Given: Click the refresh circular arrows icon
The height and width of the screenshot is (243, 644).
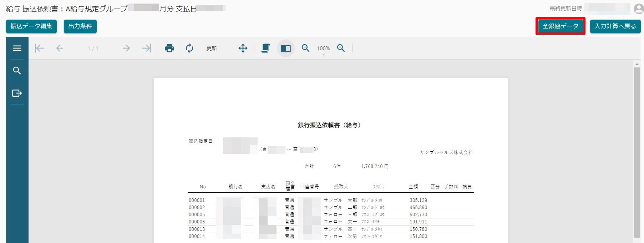Looking at the screenshot, I should [x=189, y=48].
